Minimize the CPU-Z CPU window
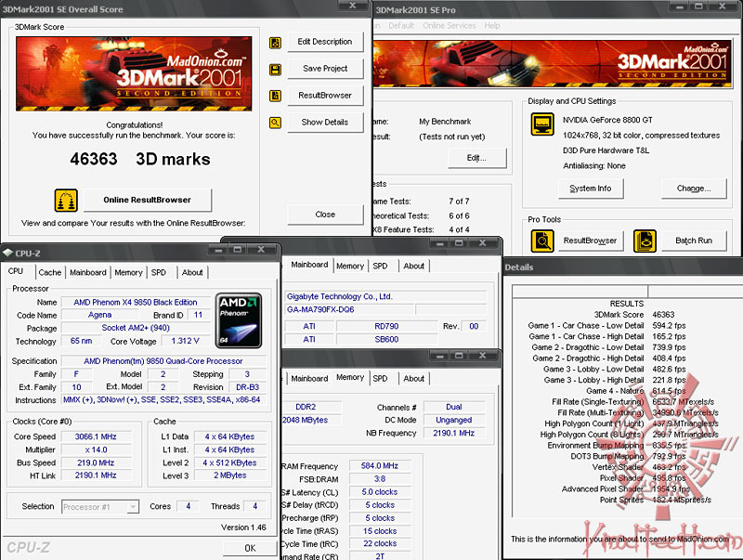743x560 pixels. 218,250
